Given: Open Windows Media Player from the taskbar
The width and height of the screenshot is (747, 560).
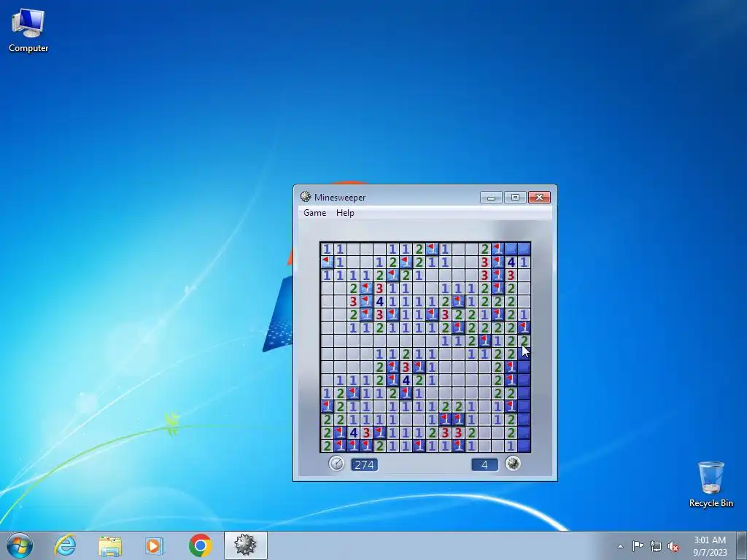Looking at the screenshot, I should (155, 545).
